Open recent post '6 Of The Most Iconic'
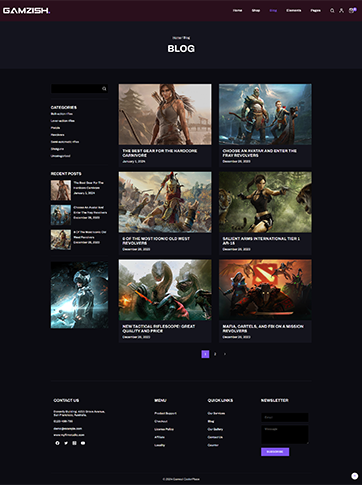Screen dimensions: 362x485 pos(90,234)
